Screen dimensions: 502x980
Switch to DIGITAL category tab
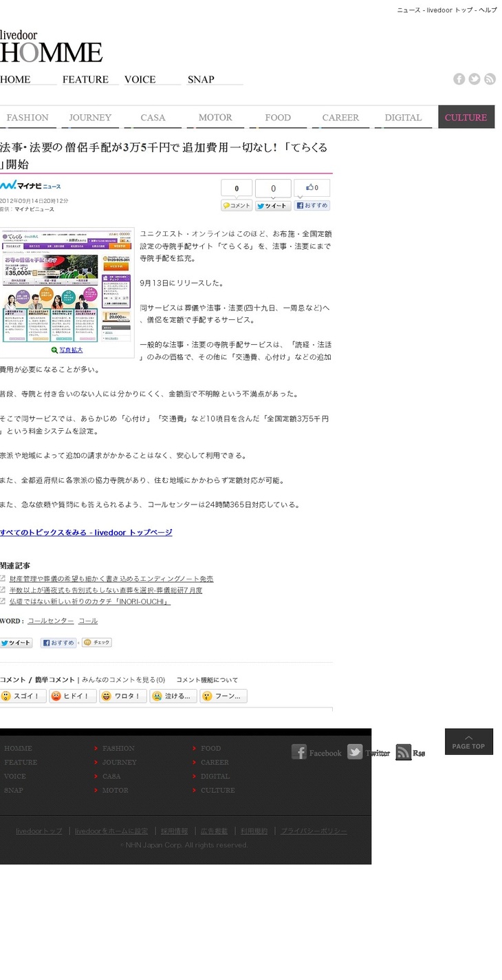click(404, 118)
